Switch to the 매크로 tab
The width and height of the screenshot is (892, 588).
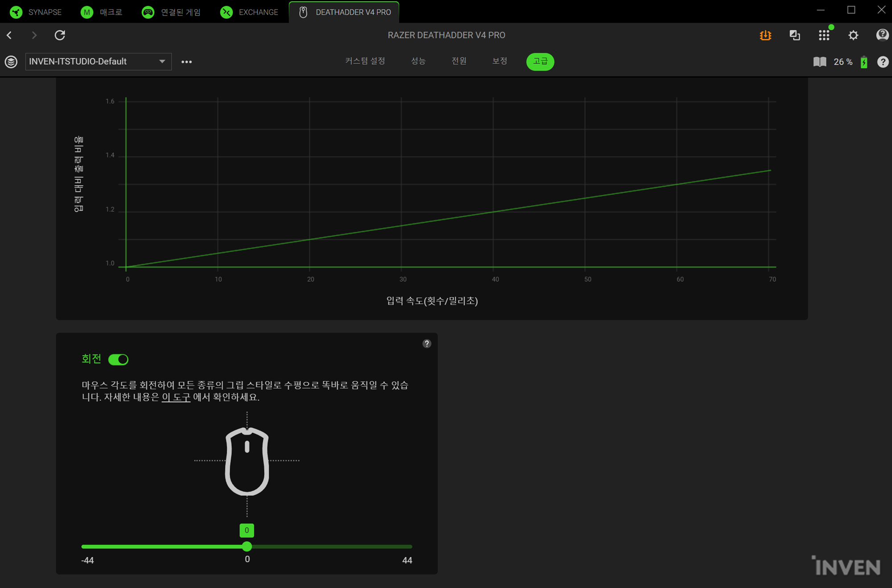(102, 12)
